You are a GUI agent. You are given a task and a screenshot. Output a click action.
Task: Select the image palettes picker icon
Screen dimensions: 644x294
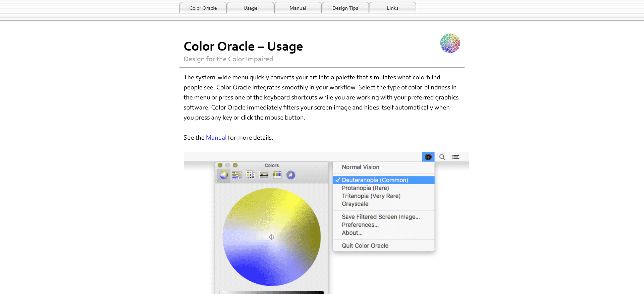tap(264, 175)
